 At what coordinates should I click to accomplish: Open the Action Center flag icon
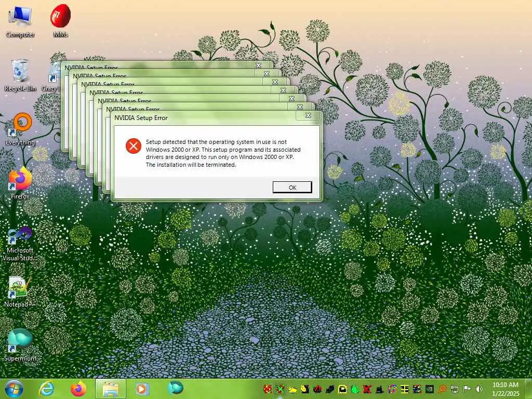(x=467, y=389)
